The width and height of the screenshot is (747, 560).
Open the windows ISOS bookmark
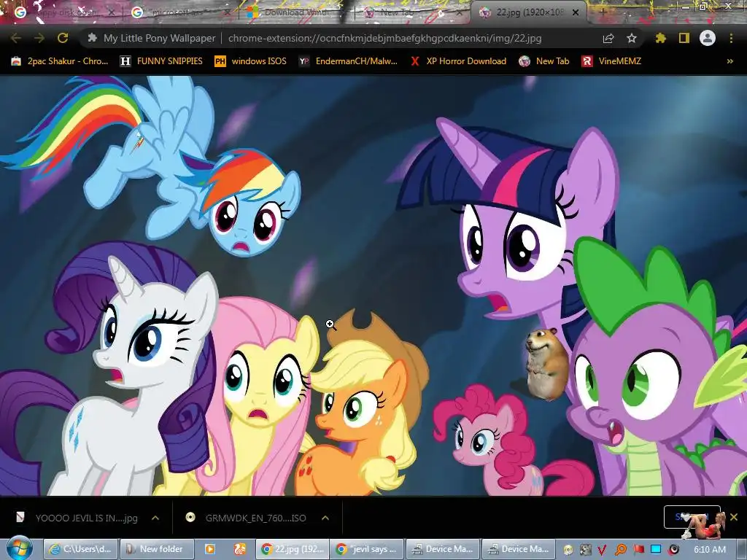[x=251, y=61]
